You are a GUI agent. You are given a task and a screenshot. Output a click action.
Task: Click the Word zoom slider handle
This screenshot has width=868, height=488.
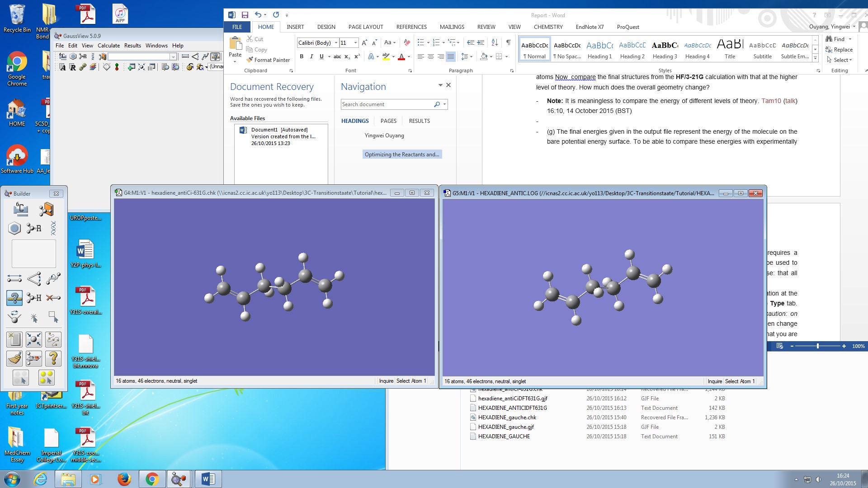817,346
